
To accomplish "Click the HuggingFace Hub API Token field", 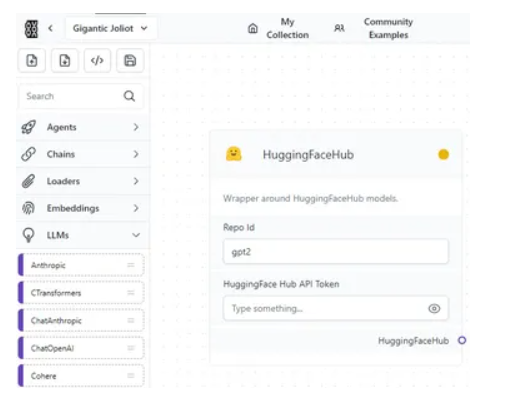I will tap(336, 308).
